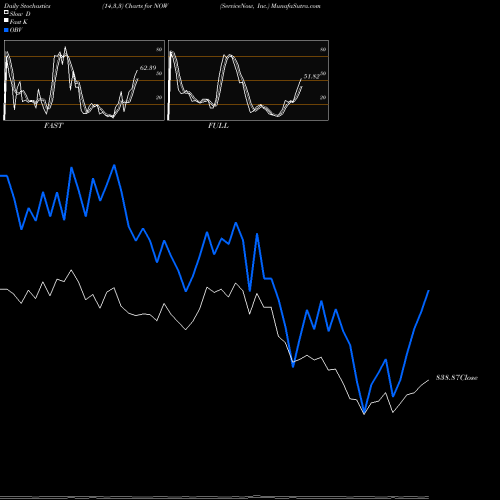The width and height of the screenshot is (500, 500).
Task: Click the FAST chart label
Action: (54, 126)
